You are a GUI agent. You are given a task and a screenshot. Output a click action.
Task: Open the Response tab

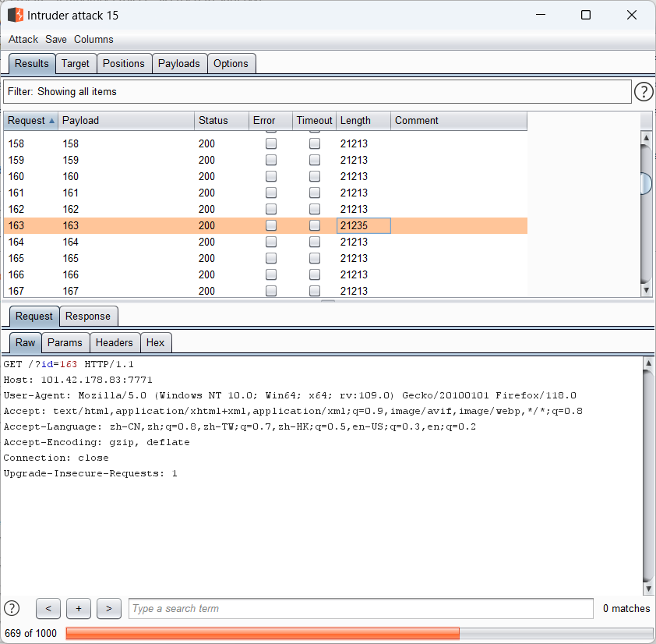(x=88, y=317)
